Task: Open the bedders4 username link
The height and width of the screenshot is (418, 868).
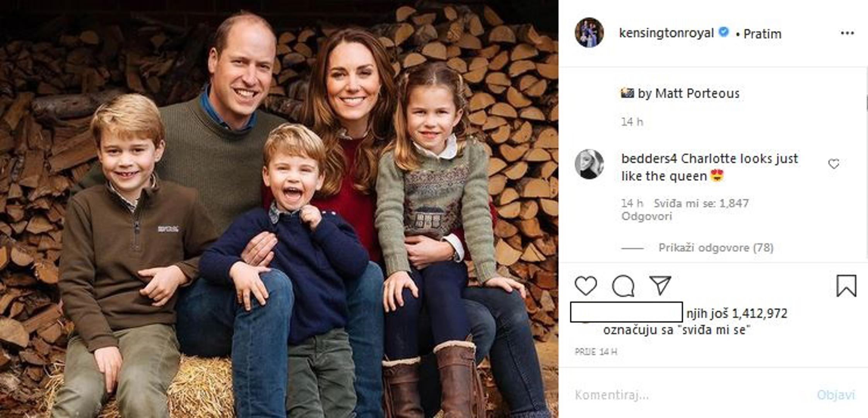Action: click(x=649, y=159)
